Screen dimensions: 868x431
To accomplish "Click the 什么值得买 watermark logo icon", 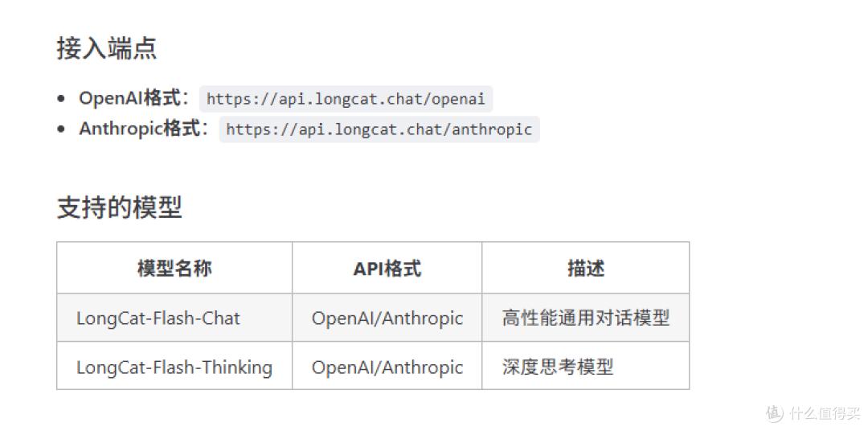I will point(776,413).
